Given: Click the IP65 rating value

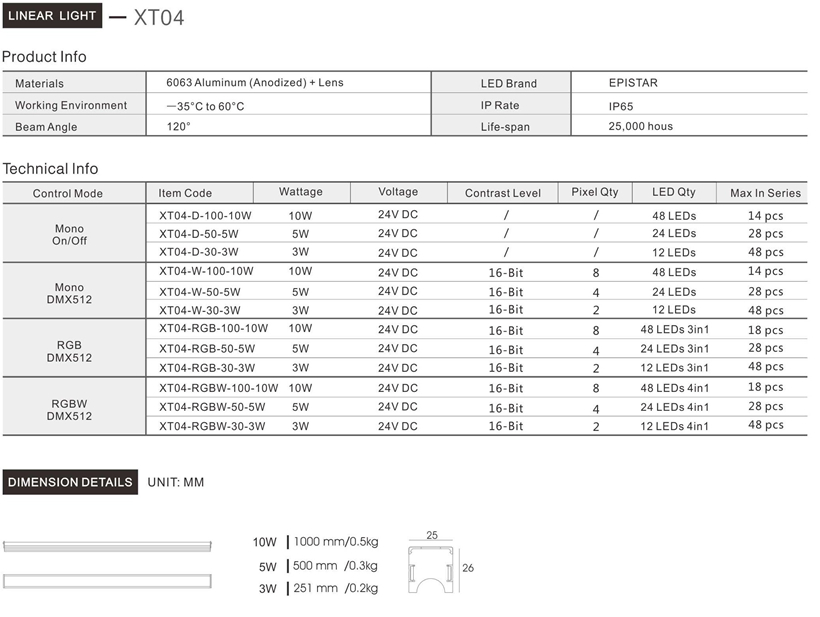Looking at the screenshot, I should pyautogui.click(x=620, y=105).
